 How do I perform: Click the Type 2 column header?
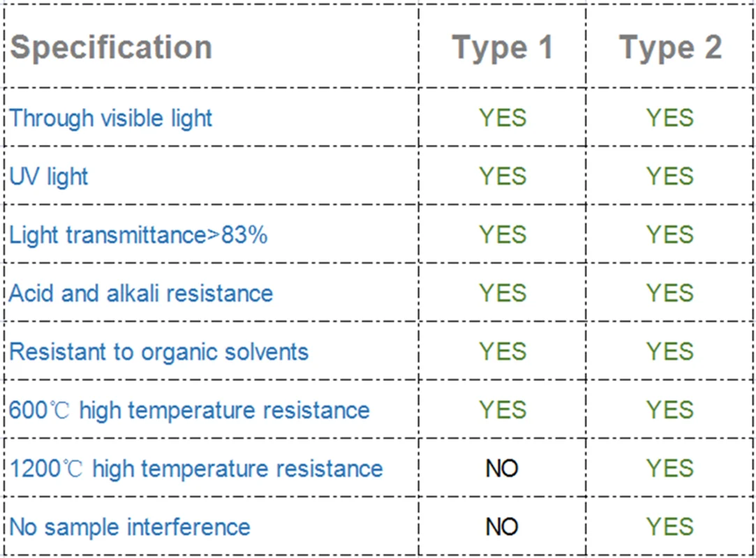pyautogui.click(x=670, y=47)
